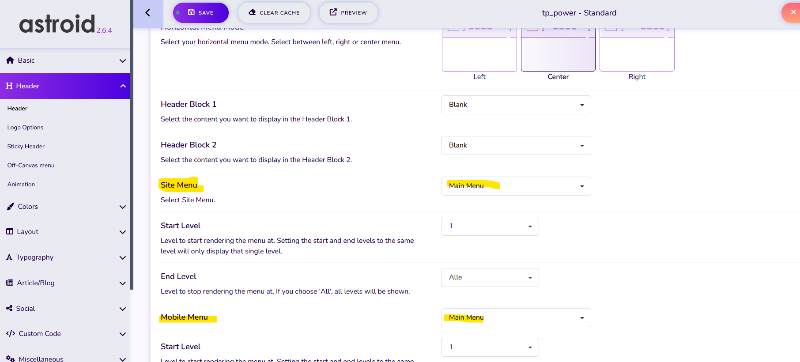Viewport: 800px width, 362px height.
Task: Click the Custom Code brackets icon
Action: coord(10,333)
